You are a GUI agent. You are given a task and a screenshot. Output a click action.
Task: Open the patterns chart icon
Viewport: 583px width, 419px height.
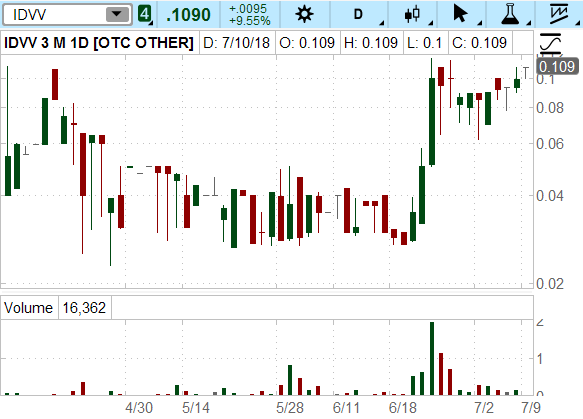(x=560, y=14)
